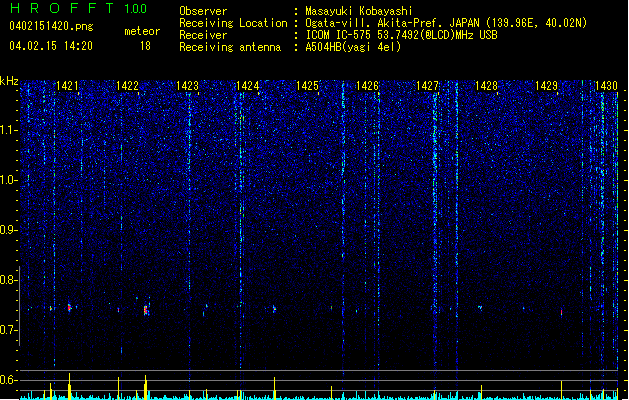Select the filename 0402151420.png
The width and height of the screenshot is (629, 400).
(51, 26)
